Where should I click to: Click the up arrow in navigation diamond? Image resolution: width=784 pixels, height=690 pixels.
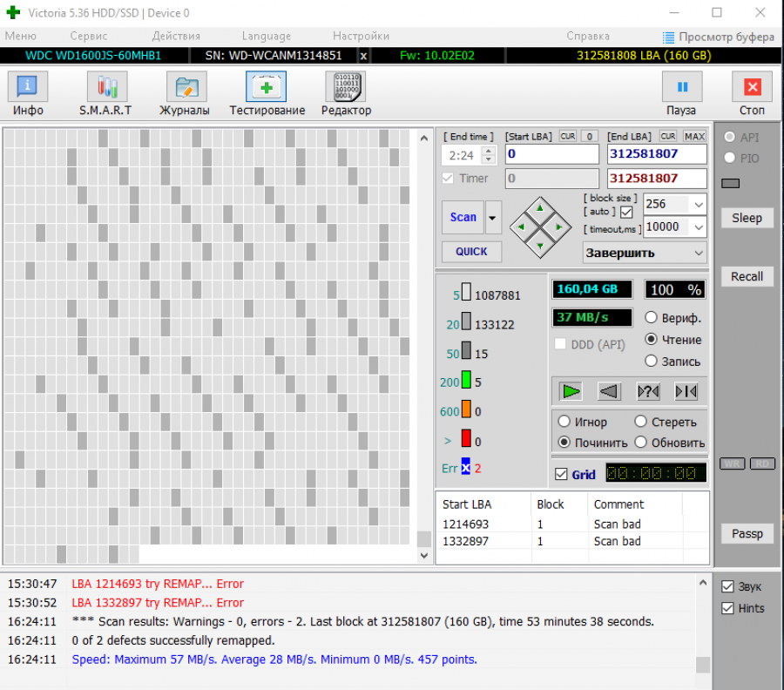(x=540, y=207)
